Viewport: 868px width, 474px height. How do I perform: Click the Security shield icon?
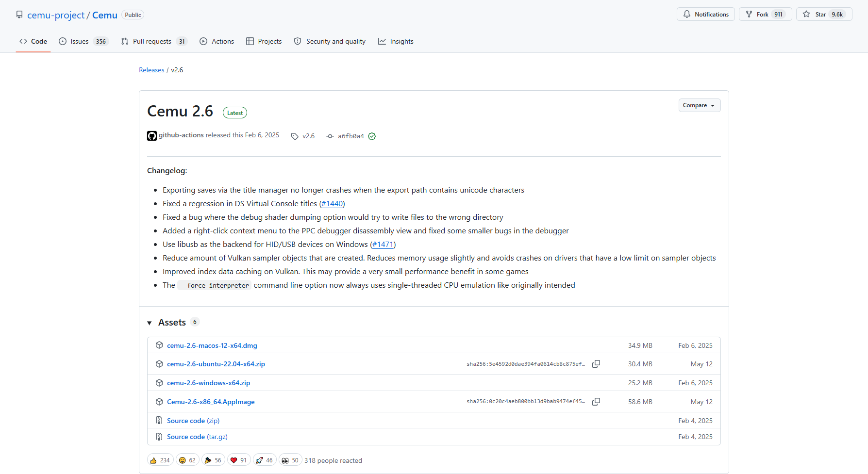[x=298, y=41]
